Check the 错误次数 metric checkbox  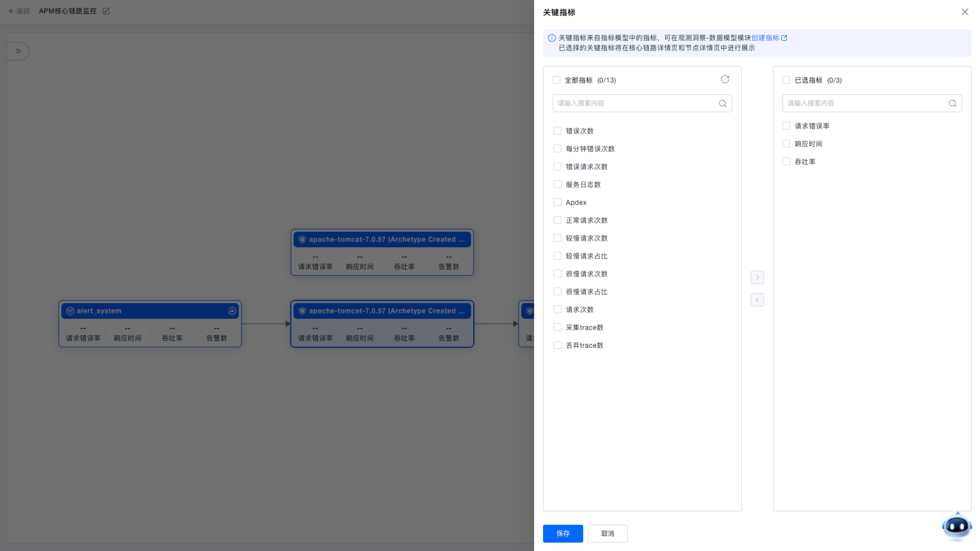[557, 131]
